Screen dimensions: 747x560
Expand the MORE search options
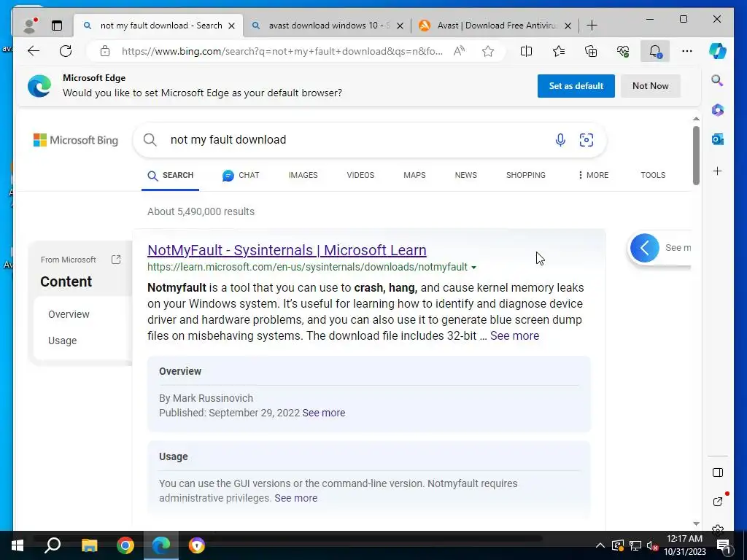point(593,175)
